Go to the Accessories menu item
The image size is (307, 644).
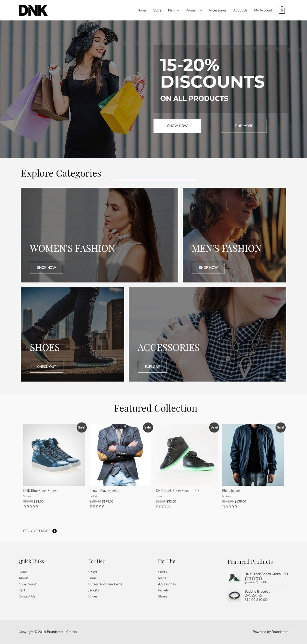click(217, 10)
